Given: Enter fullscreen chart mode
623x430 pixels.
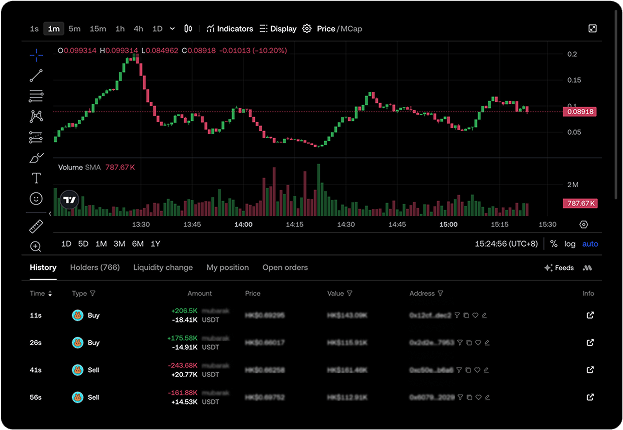Looking at the screenshot, I should pos(593,29).
